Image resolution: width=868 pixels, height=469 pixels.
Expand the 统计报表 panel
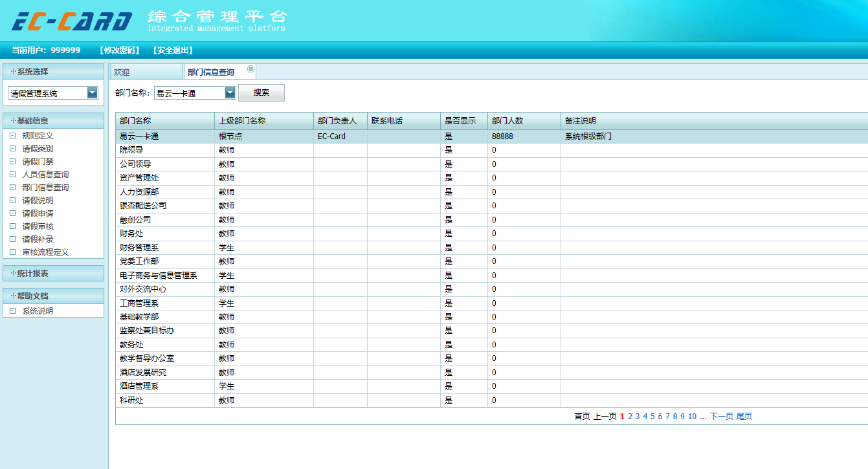(53, 274)
